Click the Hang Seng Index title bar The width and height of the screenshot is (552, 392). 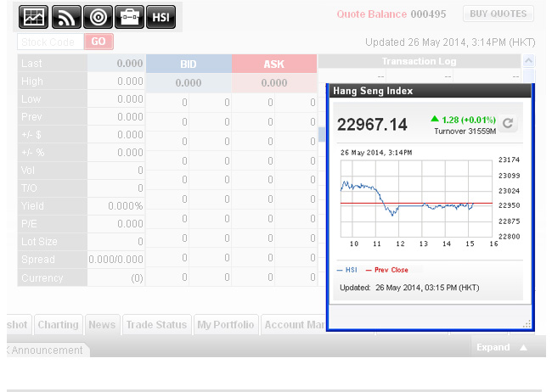tap(430, 91)
